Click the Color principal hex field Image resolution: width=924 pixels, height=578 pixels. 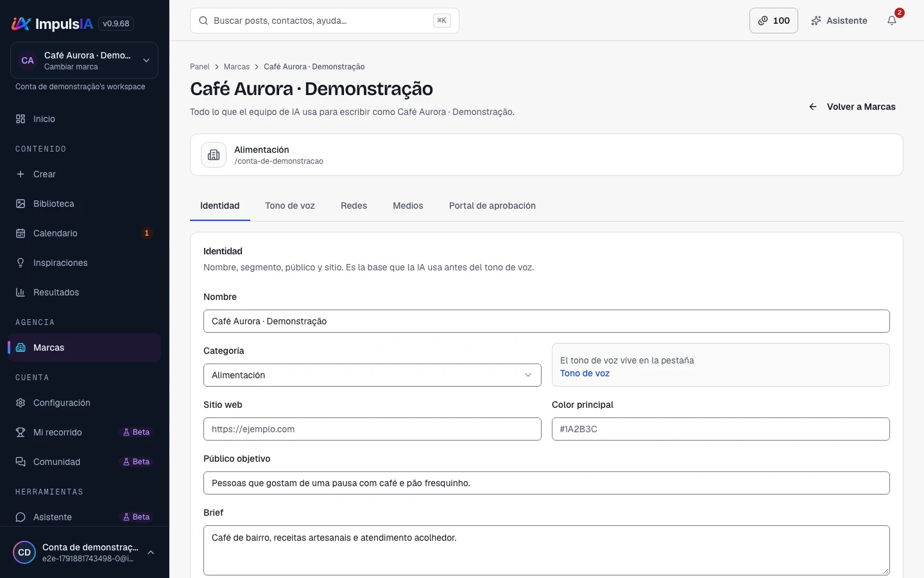coord(721,429)
